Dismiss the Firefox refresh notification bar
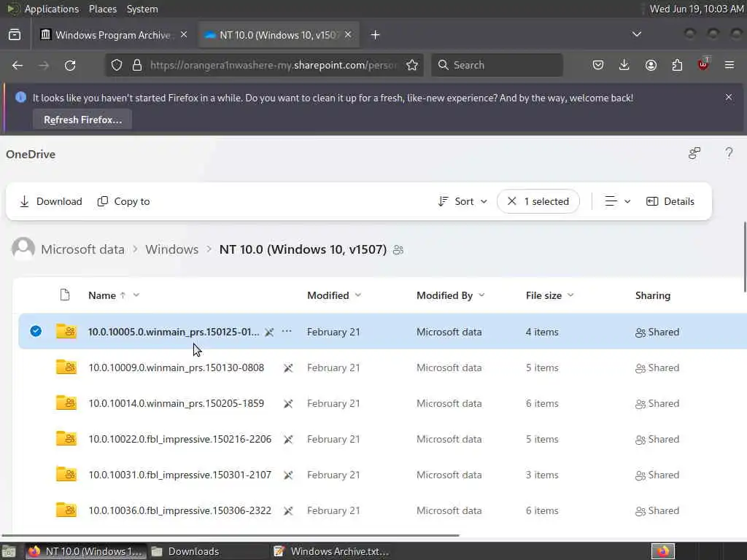This screenshot has height=560, width=747. (729, 97)
